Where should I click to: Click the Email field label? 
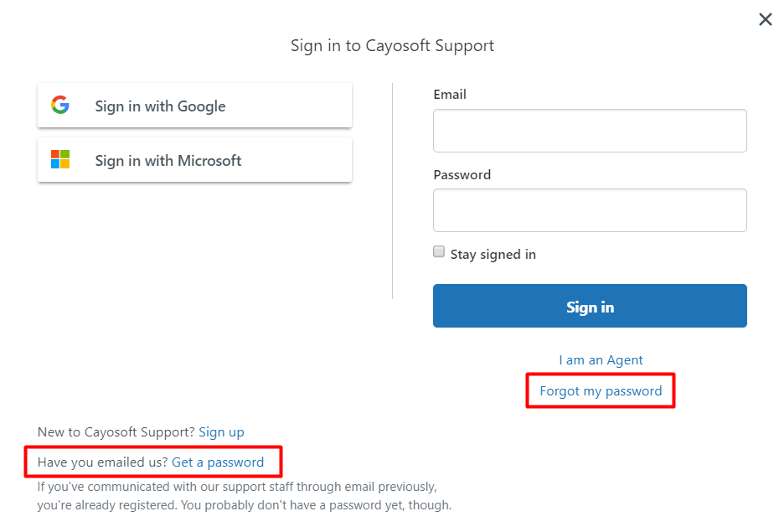tap(450, 95)
